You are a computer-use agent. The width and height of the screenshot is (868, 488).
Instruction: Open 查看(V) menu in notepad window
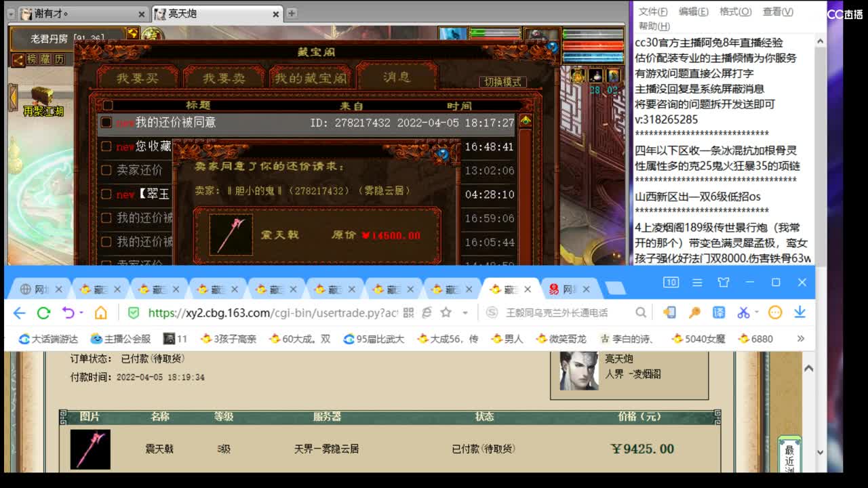(x=778, y=12)
